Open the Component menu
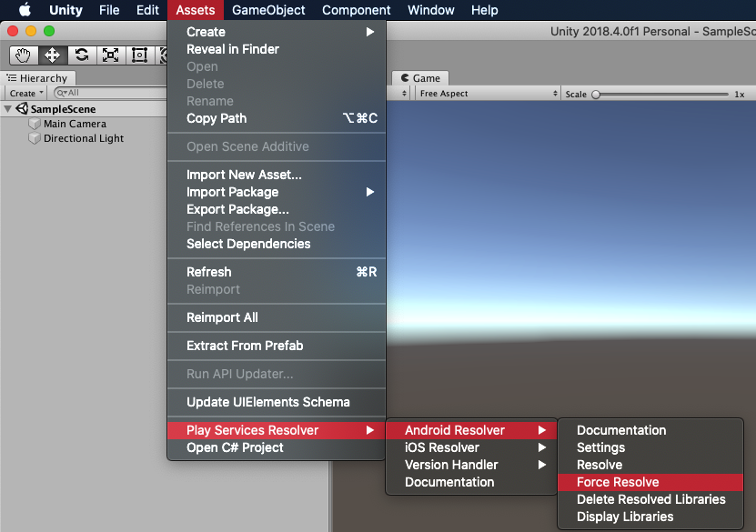The height and width of the screenshot is (532, 756). [357, 10]
